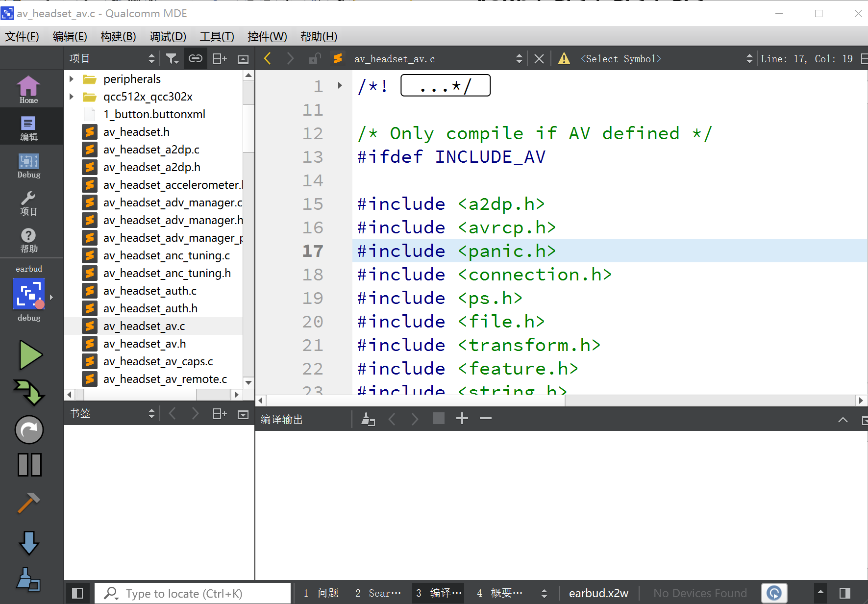Switch to the 问题 output tab
The height and width of the screenshot is (604, 868).
[x=322, y=593]
